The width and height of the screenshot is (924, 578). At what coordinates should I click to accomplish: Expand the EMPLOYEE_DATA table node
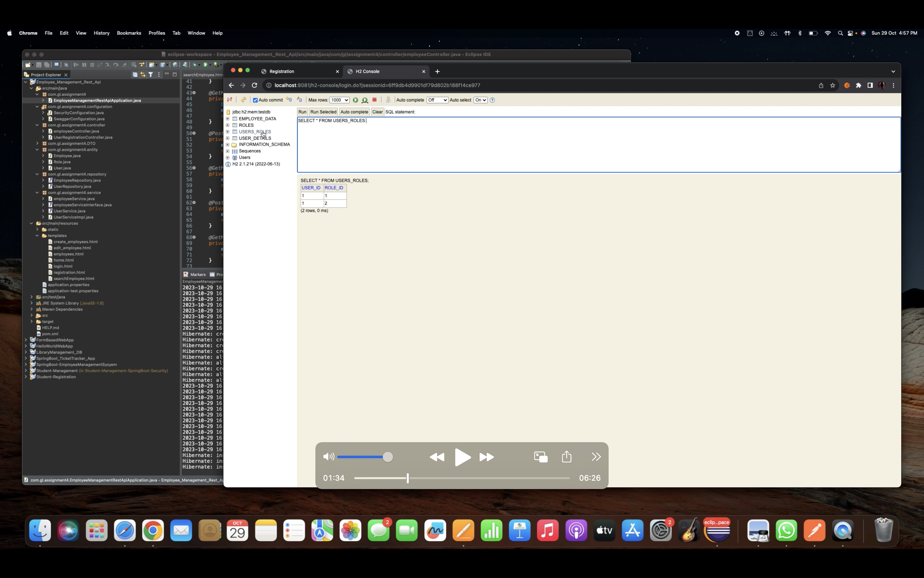pos(227,118)
